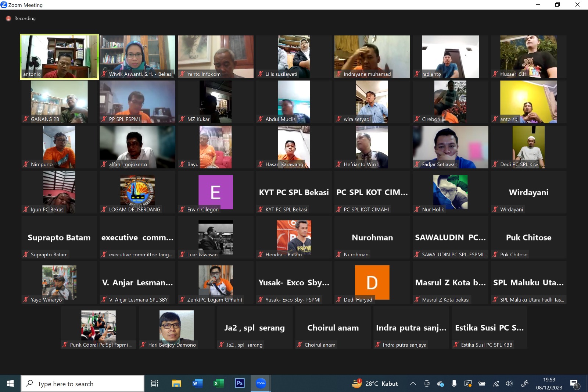Open the 28°C Kabut weather widget
The height and width of the screenshot is (392, 588).
[375, 384]
